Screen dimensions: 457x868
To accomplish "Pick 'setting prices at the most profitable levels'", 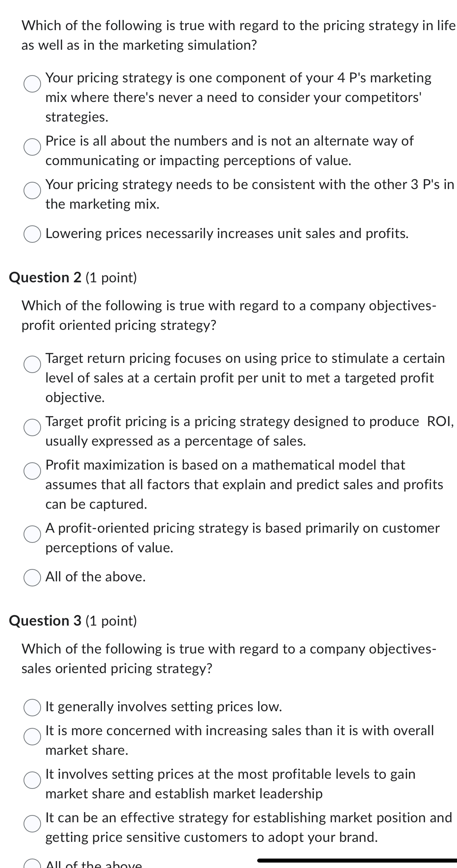I will pos(32,780).
